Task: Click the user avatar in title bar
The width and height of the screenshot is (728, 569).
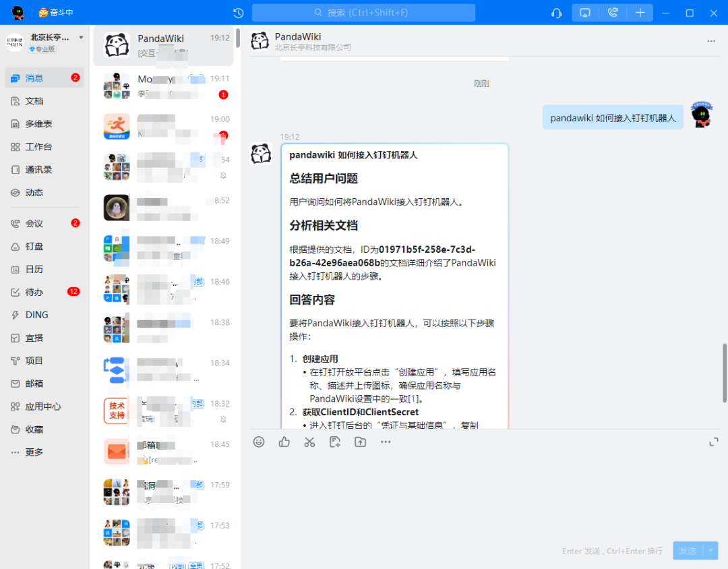Action: pyautogui.click(x=18, y=13)
